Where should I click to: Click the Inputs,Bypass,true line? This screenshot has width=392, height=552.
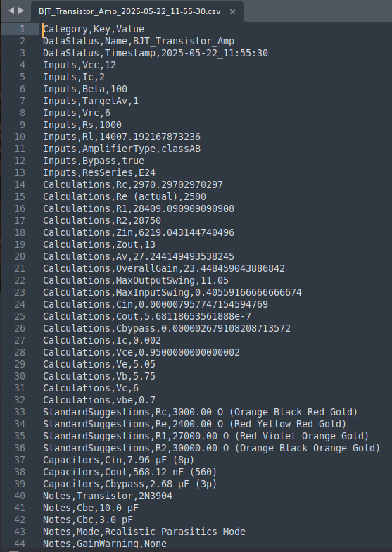coord(93,161)
